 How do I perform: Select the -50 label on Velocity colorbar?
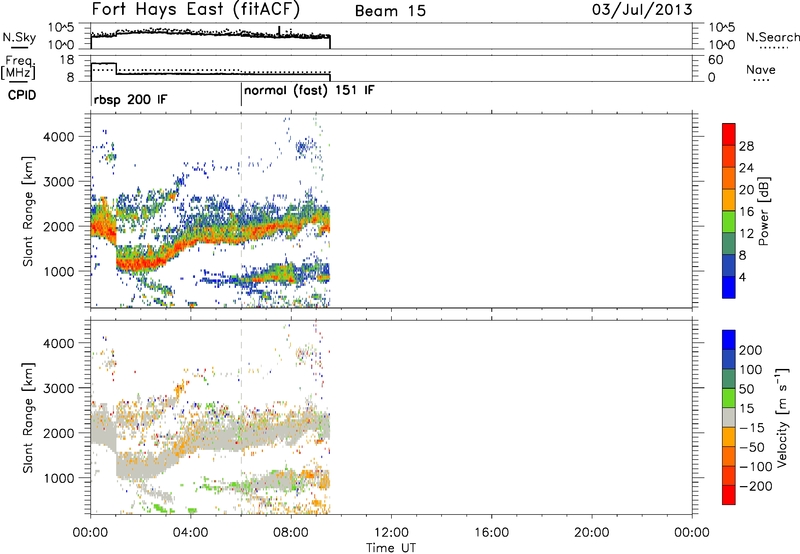tap(752, 447)
